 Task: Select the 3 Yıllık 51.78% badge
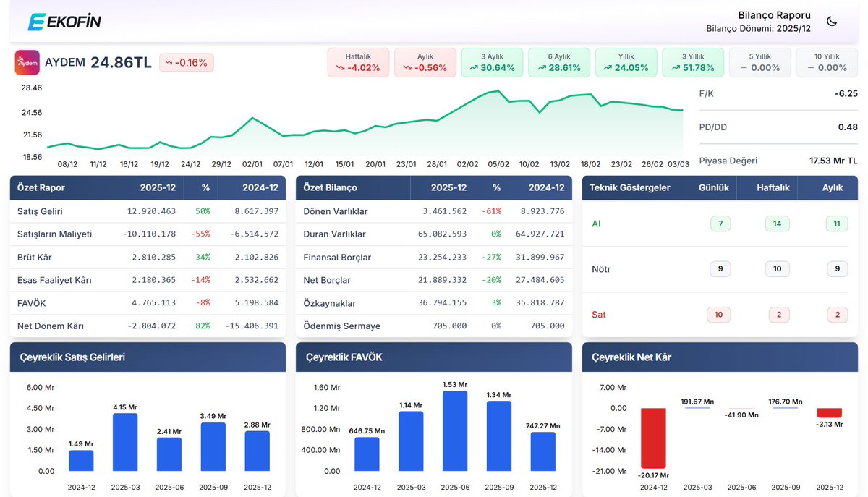click(x=693, y=62)
